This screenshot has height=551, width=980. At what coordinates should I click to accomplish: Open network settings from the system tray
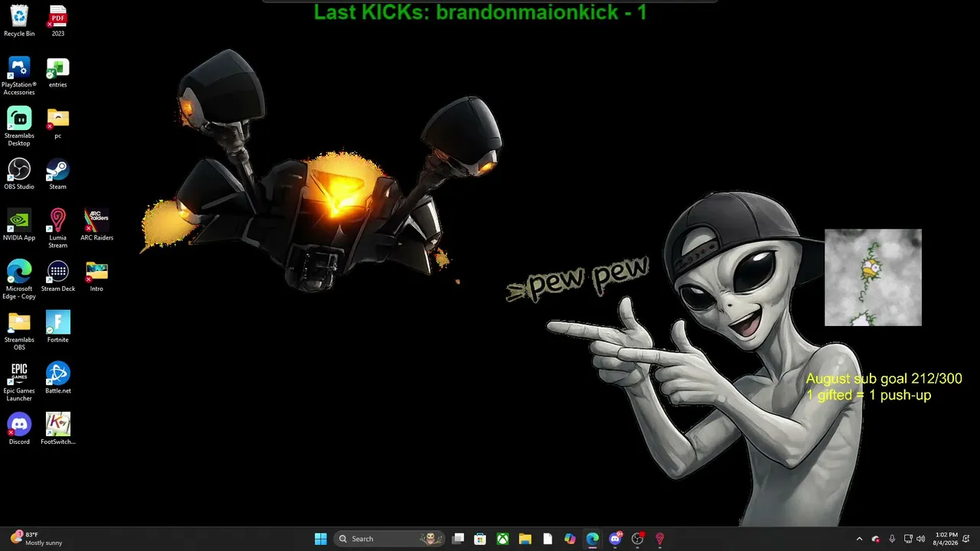point(908,539)
